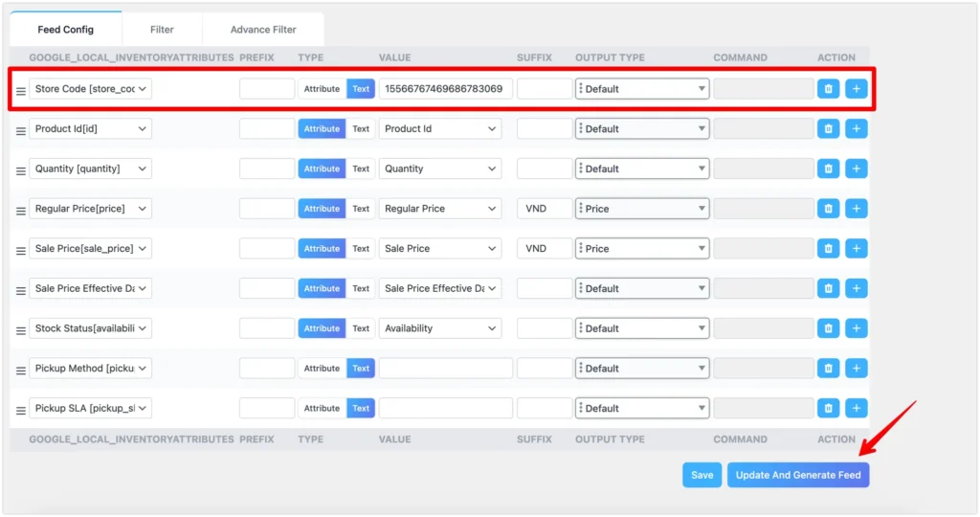
Task: Click the suffix field containing VND for Regular Price
Action: point(544,209)
